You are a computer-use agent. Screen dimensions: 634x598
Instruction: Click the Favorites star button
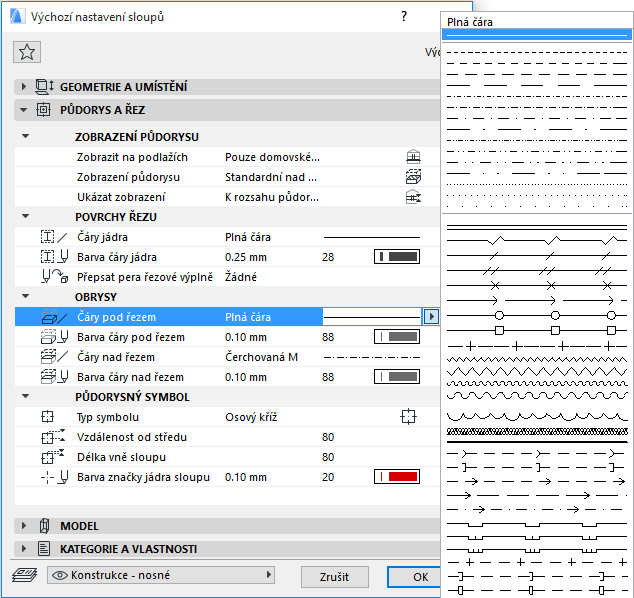(x=27, y=52)
